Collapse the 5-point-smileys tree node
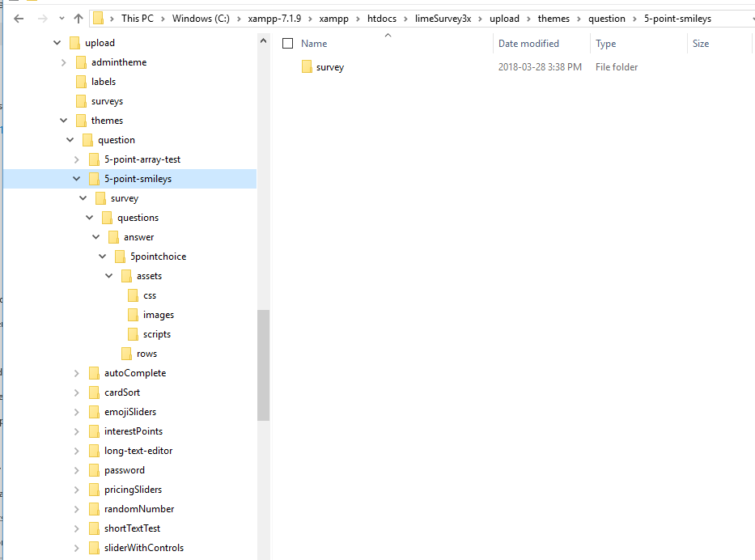Image resolution: width=755 pixels, height=560 pixels. (x=77, y=179)
